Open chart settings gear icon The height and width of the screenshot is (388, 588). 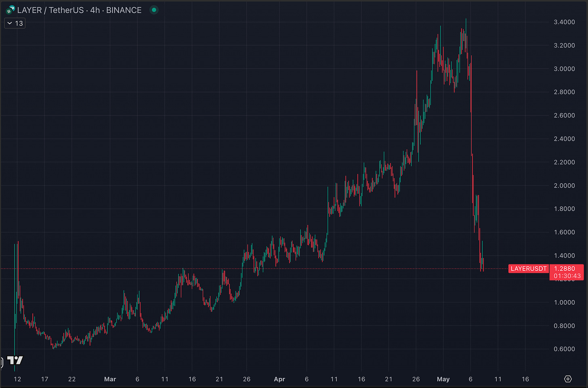tap(568, 379)
